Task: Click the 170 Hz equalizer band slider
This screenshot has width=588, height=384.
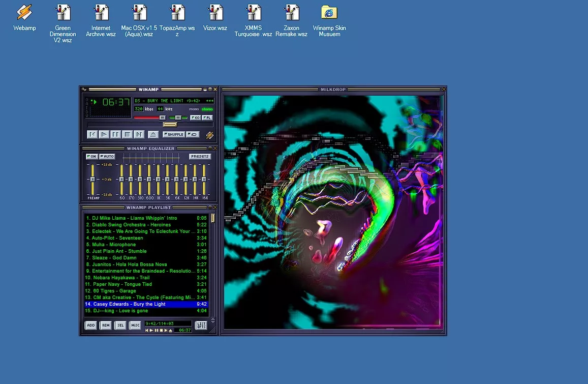Action: (131, 180)
